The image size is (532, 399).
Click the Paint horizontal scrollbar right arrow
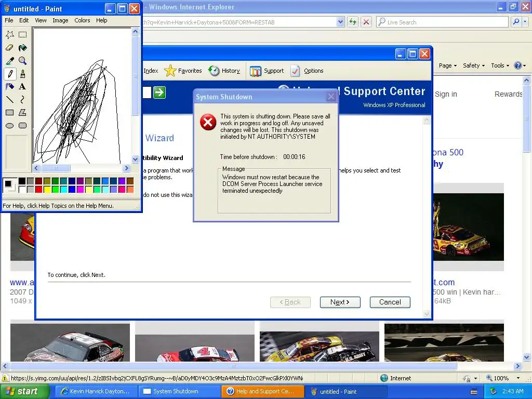point(127,168)
